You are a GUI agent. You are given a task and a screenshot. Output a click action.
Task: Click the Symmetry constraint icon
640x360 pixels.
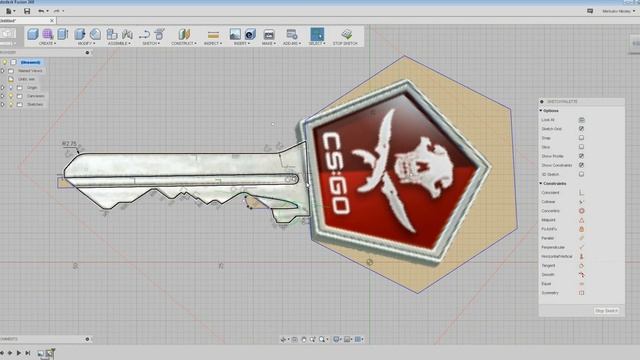(x=582, y=293)
